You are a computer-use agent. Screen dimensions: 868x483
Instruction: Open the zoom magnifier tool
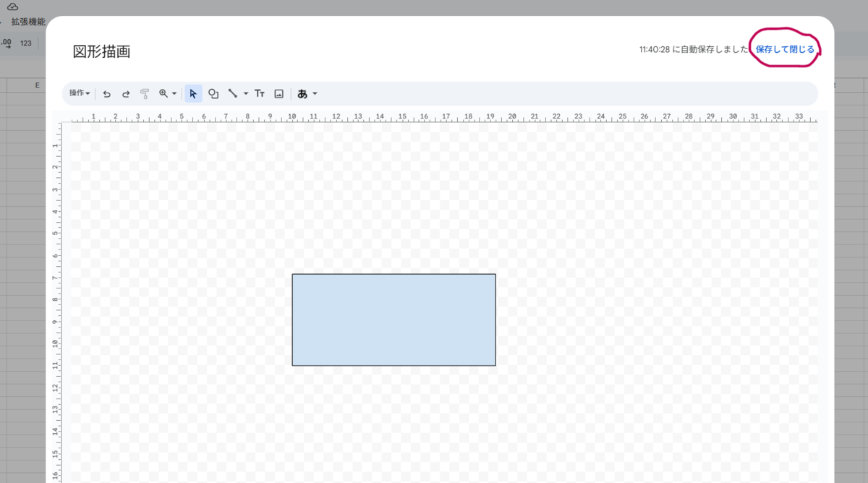[163, 93]
